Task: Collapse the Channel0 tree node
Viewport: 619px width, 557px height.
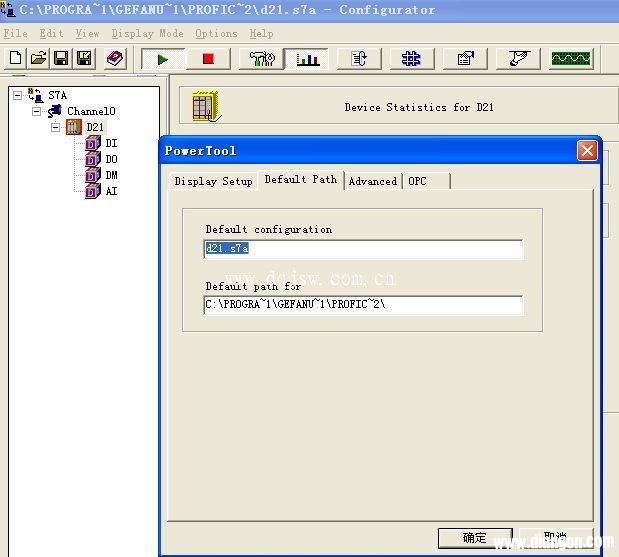Action: [36, 111]
